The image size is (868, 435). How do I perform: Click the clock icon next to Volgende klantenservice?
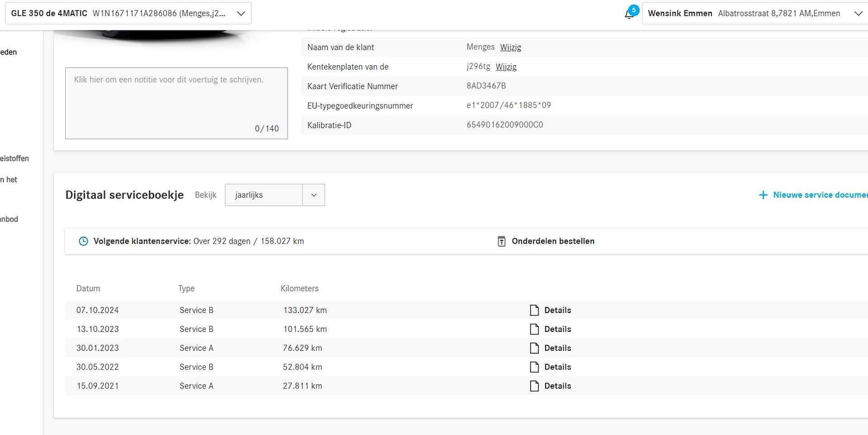coord(83,241)
